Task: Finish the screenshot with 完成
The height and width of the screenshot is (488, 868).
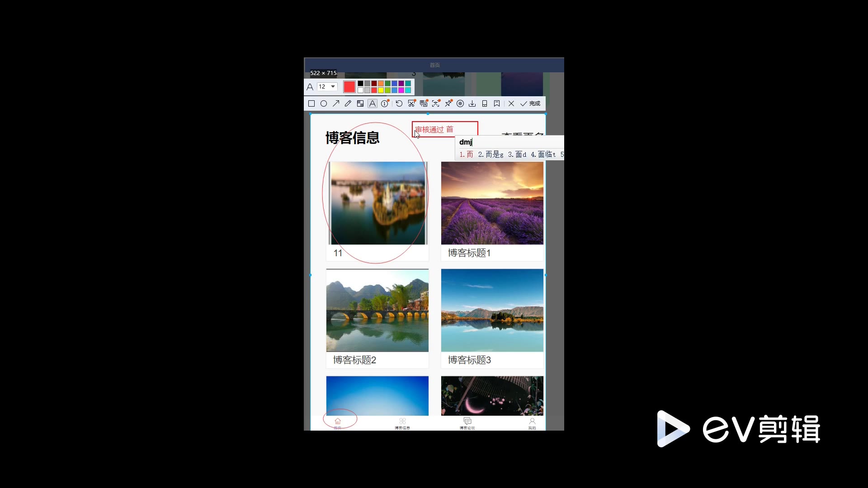Action: pyautogui.click(x=530, y=103)
